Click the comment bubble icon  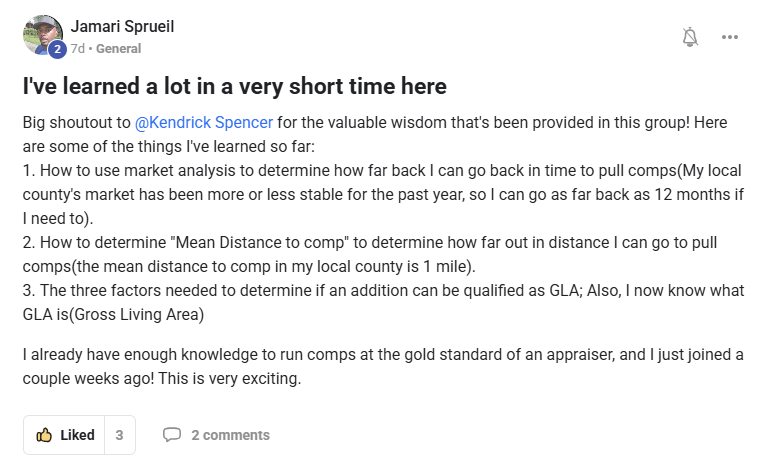(172, 435)
